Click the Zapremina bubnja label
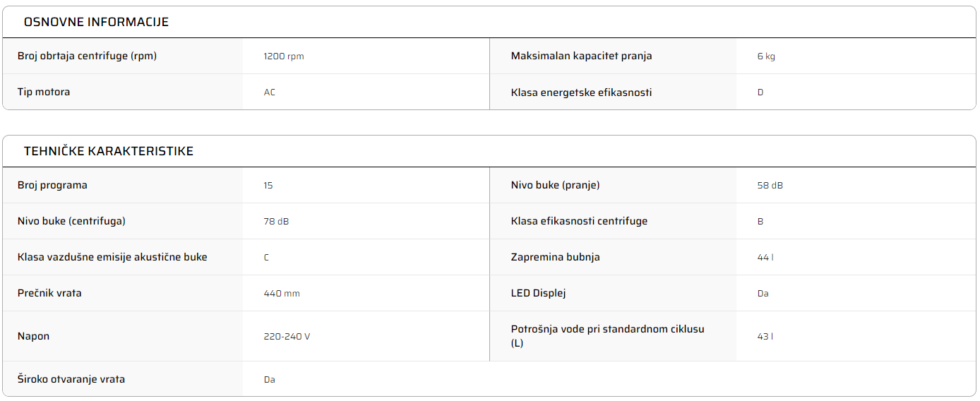980x401 pixels. pos(556,257)
